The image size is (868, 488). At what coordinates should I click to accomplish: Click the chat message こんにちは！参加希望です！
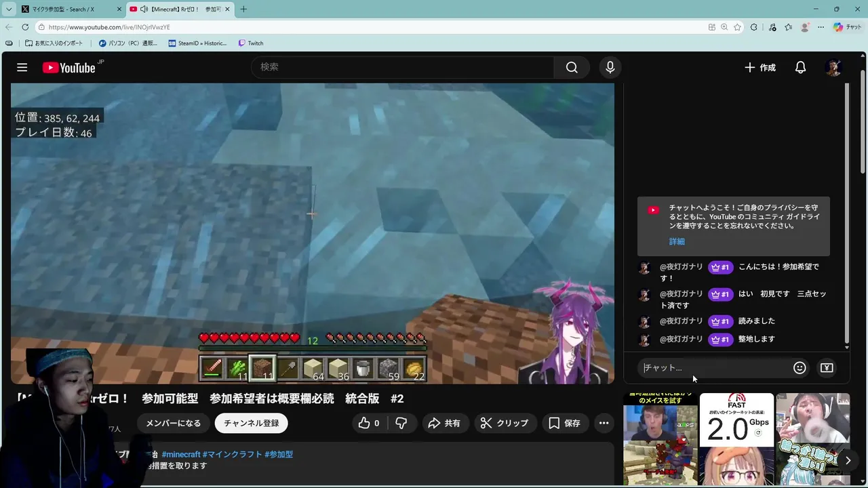pyautogui.click(x=740, y=272)
